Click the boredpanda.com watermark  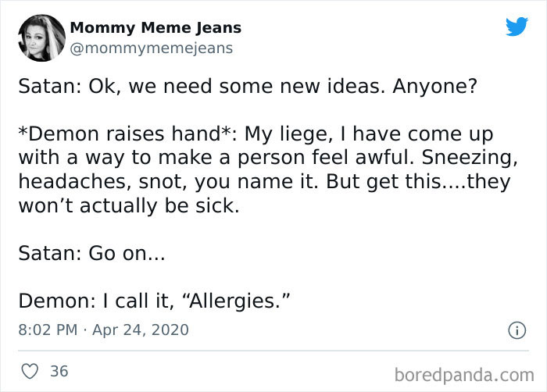pos(464,372)
